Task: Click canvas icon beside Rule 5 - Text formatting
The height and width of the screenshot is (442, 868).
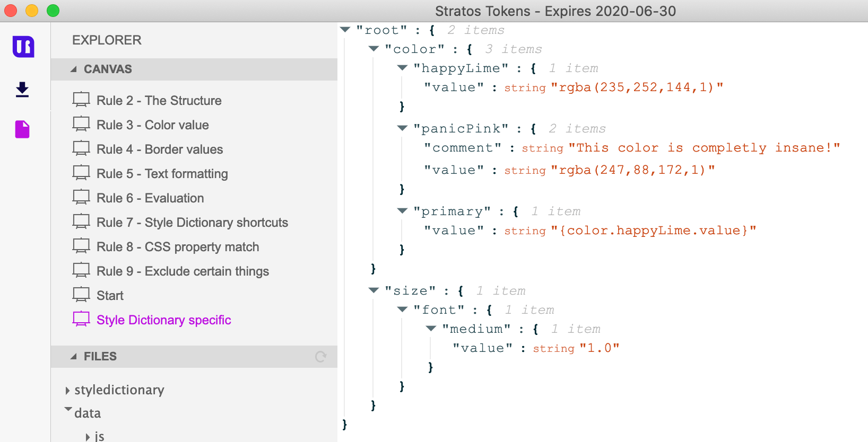Action: (81, 173)
